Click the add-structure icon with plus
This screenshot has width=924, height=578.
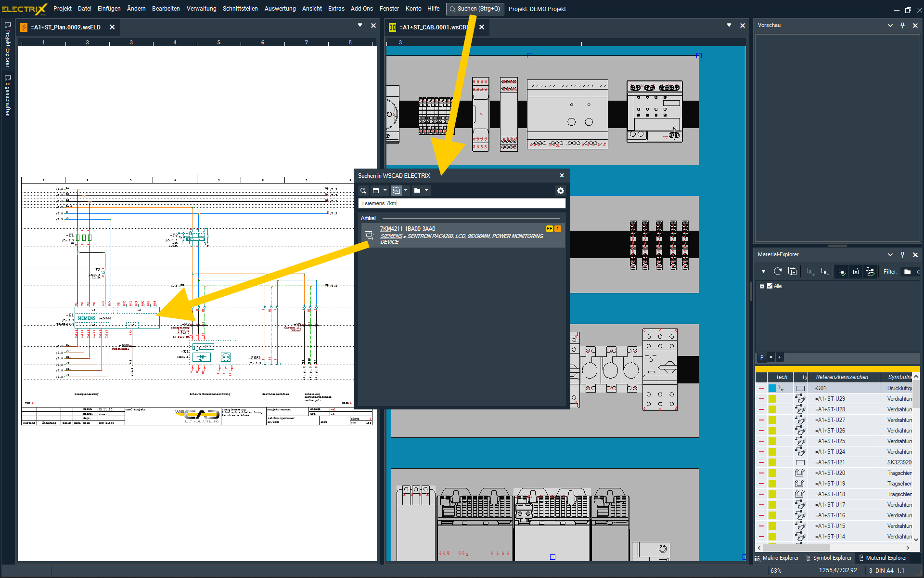pyautogui.click(x=824, y=272)
